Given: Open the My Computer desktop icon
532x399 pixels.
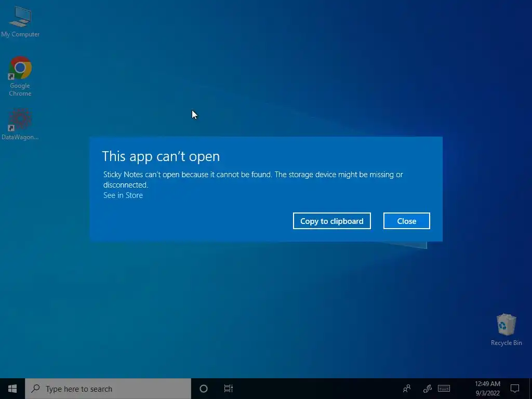Looking at the screenshot, I should 20,21.
